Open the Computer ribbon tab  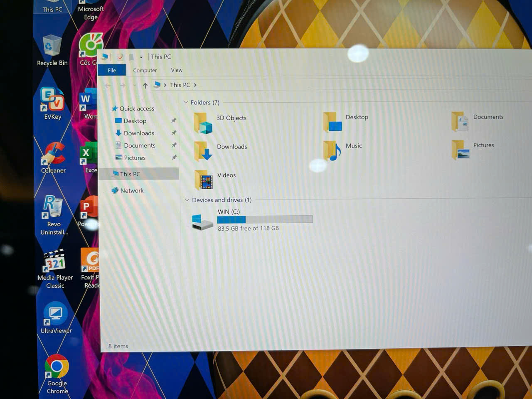tap(145, 70)
